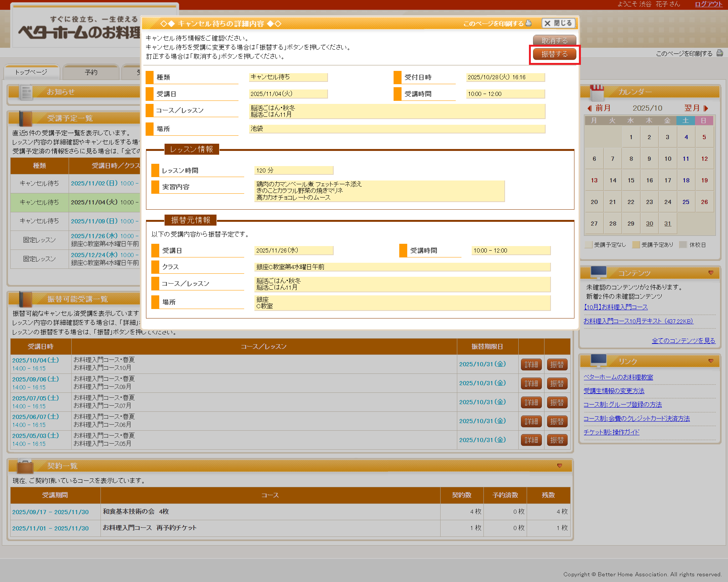Go to next month with right arrow
The height and width of the screenshot is (582, 728).
click(x=706, y=108)
